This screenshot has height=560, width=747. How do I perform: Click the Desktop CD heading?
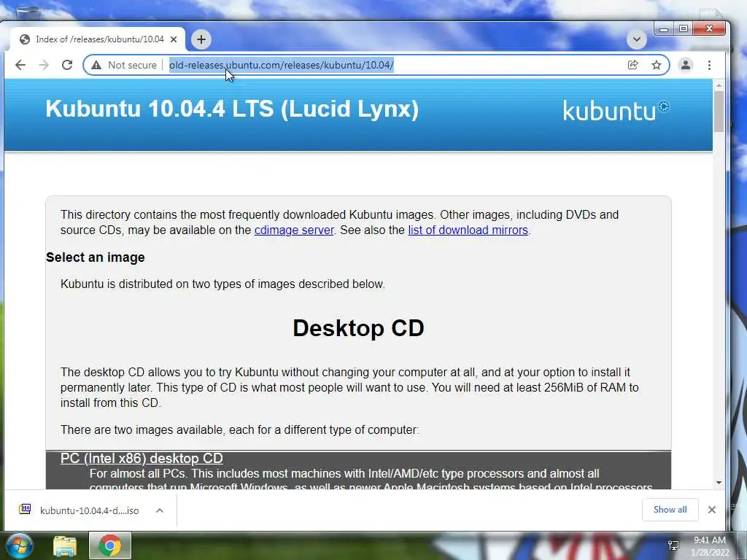[x=358, y=328]
